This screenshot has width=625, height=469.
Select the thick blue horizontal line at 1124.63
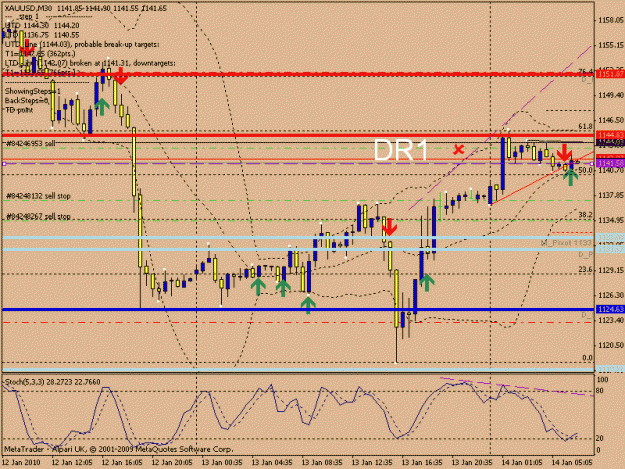pos(298,310)
